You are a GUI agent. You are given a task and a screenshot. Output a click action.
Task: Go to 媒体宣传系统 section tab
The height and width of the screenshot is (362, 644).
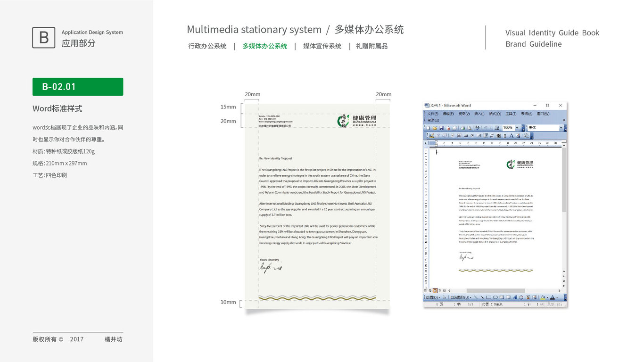pyautogui.click(x=322, y=46)
